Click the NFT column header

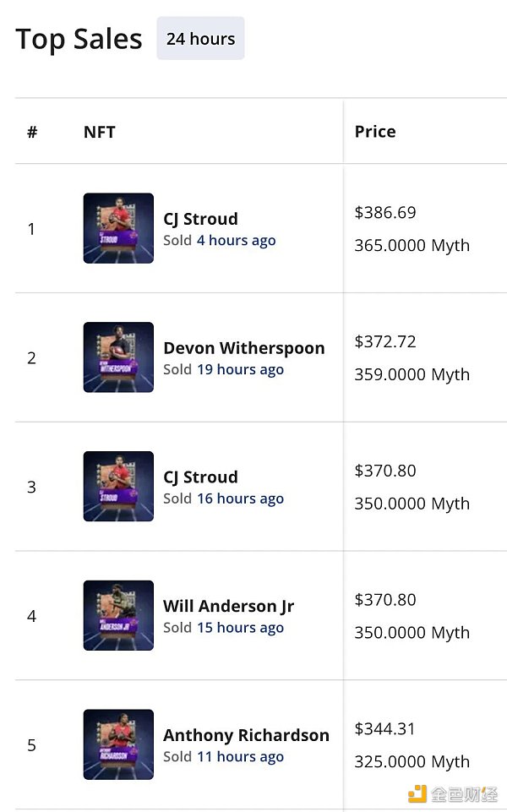click(x=99, y=132)
